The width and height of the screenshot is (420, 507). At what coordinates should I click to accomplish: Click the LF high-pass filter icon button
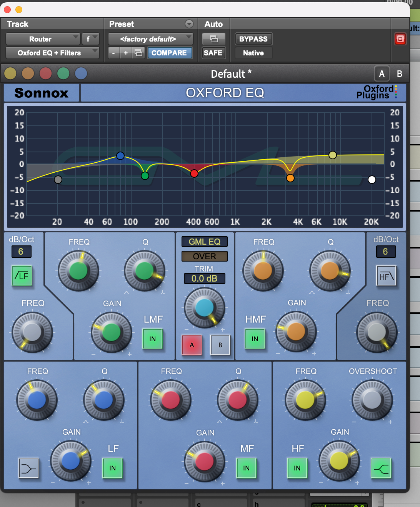tap(22, 276)
